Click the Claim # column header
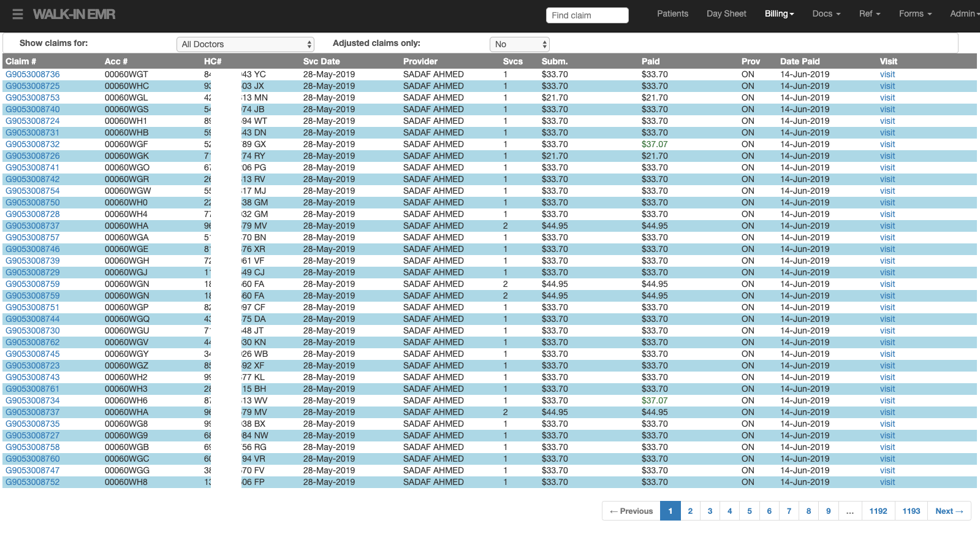 (21, 61)
